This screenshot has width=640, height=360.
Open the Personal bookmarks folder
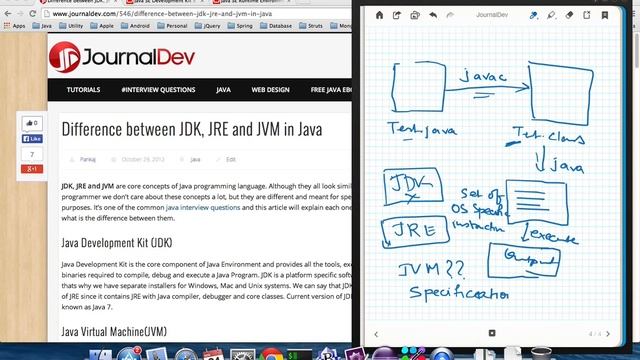pos(172,26)
